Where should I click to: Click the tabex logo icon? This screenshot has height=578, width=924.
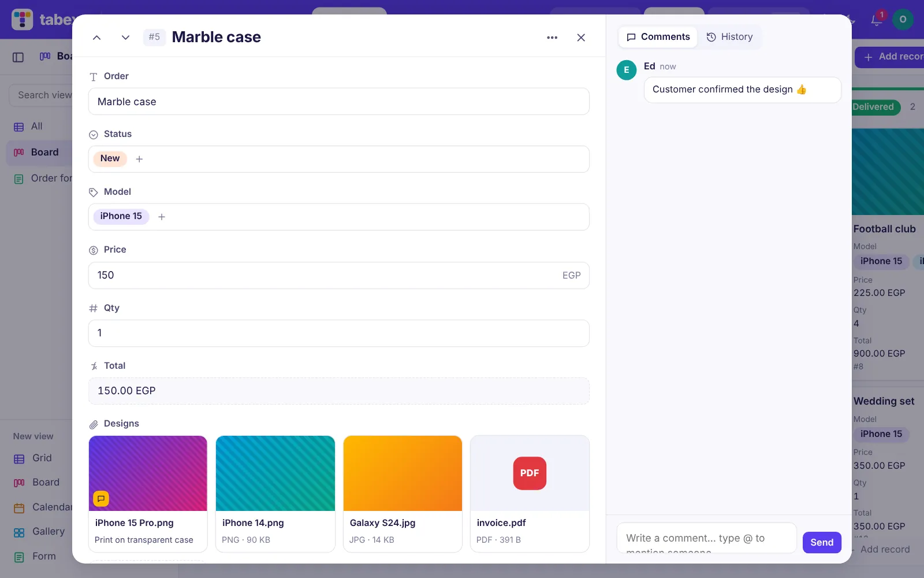tap(23, 20)
